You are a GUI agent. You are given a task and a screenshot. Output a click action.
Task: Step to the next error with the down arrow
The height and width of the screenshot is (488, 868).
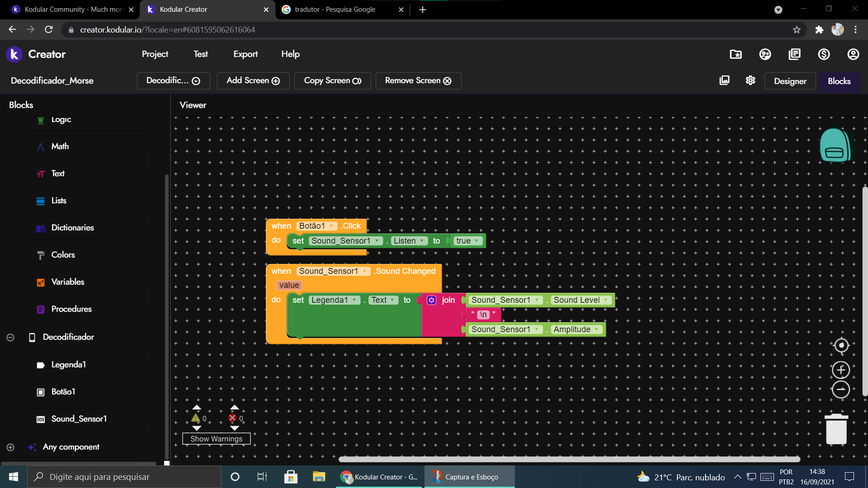234,428
